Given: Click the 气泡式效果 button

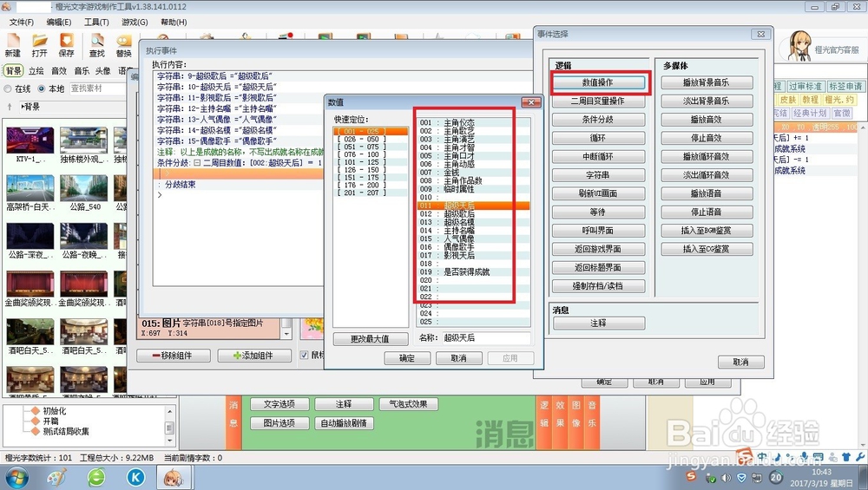Looking at the screenshot, I should [409, 404].
